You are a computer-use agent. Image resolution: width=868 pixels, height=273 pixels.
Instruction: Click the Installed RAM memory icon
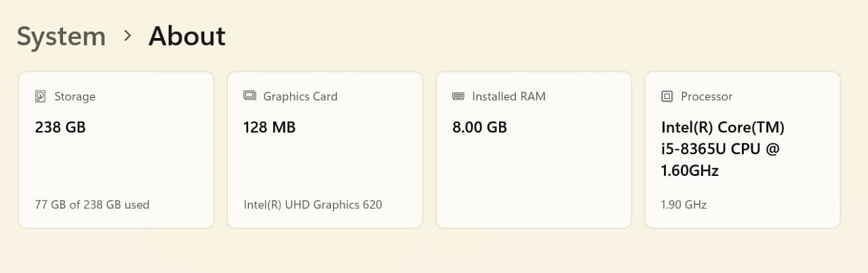point(458,96)
